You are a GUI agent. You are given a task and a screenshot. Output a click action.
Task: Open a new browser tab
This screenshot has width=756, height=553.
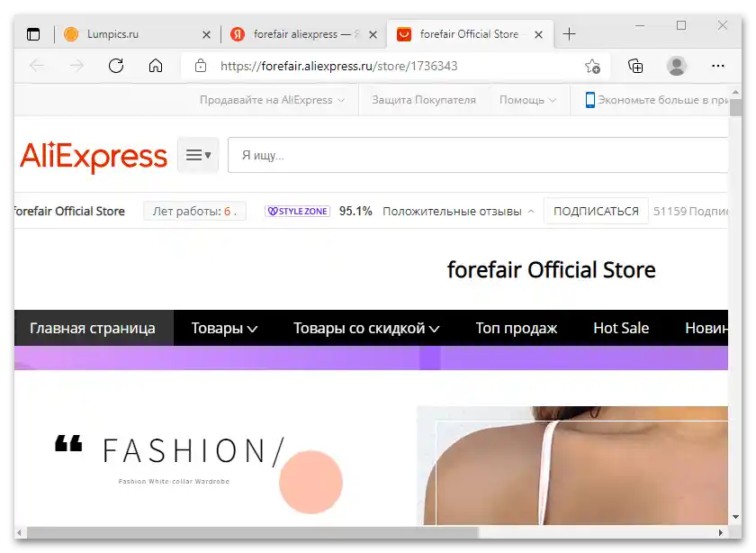[x=570, y=34]
